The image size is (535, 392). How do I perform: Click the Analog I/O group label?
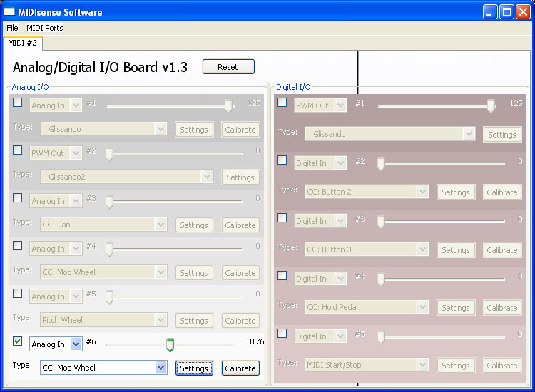click(31, 87)
